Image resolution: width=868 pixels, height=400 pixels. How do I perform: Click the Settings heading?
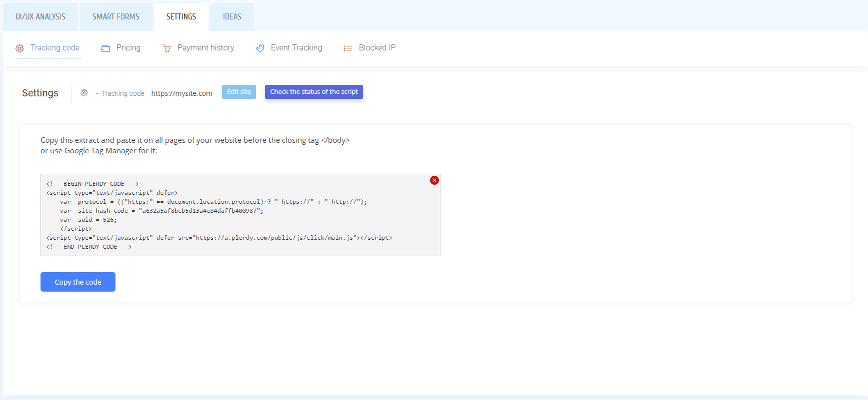40,93
